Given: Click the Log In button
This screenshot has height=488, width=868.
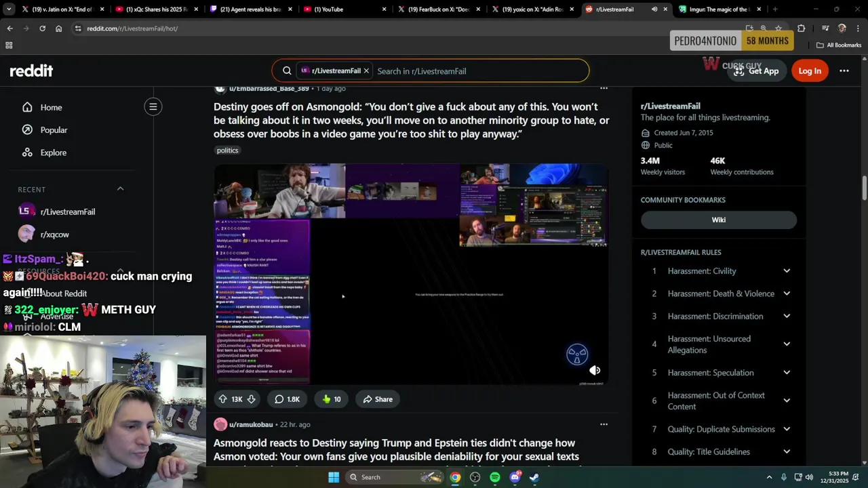Looking at the screenshot, I should pos(810,70).
